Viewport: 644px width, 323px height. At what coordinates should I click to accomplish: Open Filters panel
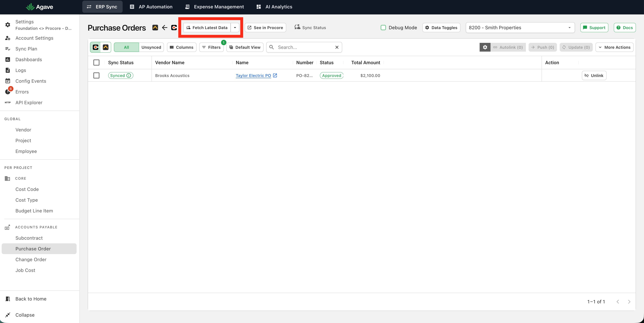tap(211, 47)
